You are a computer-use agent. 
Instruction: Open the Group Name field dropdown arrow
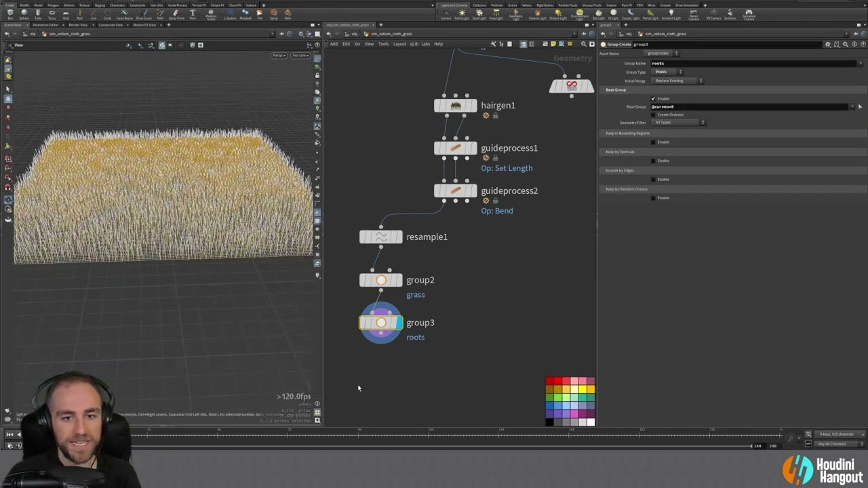(x=861, y=63)
